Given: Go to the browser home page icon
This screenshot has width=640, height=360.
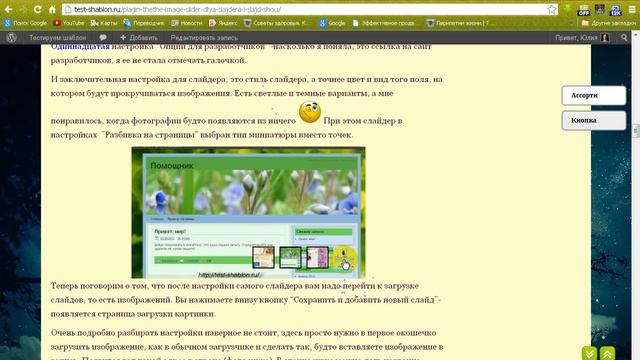Looking at the screenshot, I should point(52,9).
